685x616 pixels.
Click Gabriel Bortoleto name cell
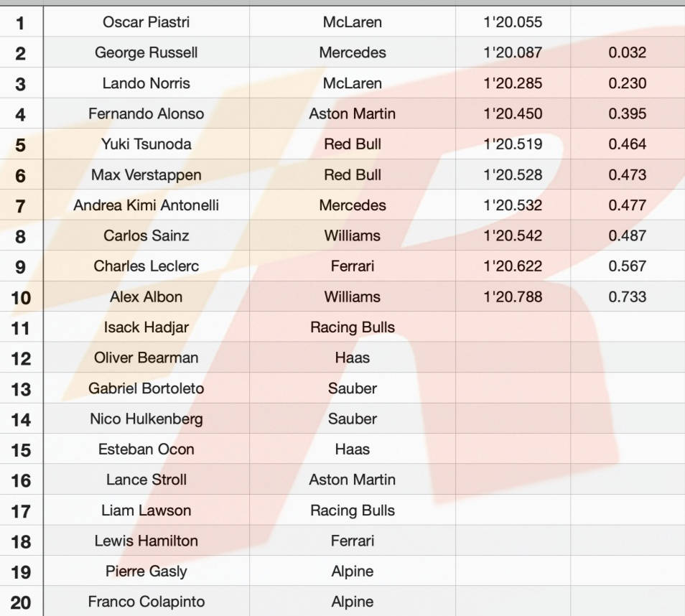coord(146,388)
